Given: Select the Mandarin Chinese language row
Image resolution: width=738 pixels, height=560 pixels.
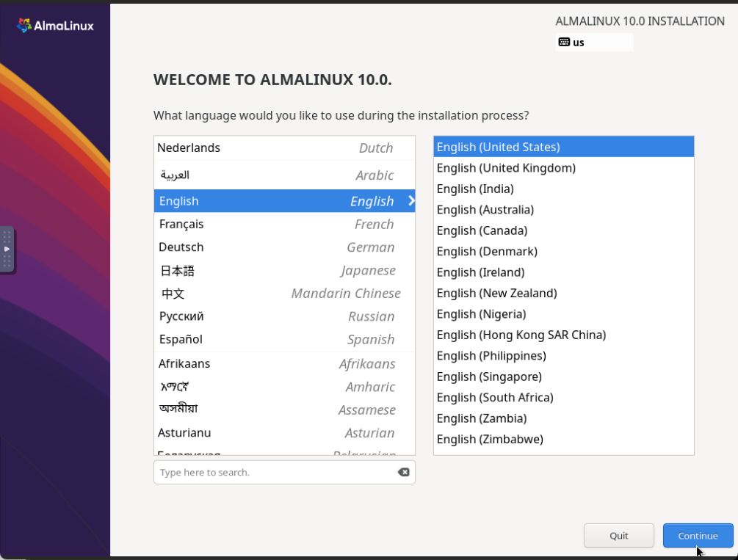Looking at the screenshot, I should [284, 294].
